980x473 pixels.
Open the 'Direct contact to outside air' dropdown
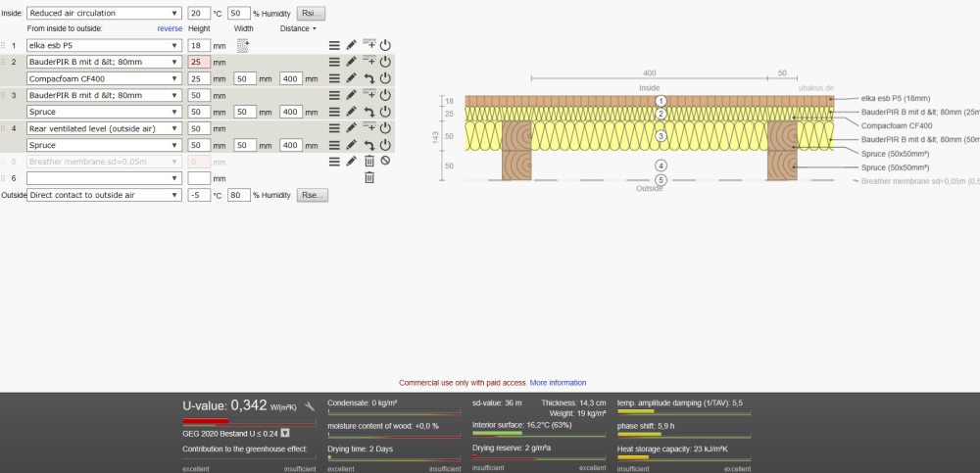[105, 195]
